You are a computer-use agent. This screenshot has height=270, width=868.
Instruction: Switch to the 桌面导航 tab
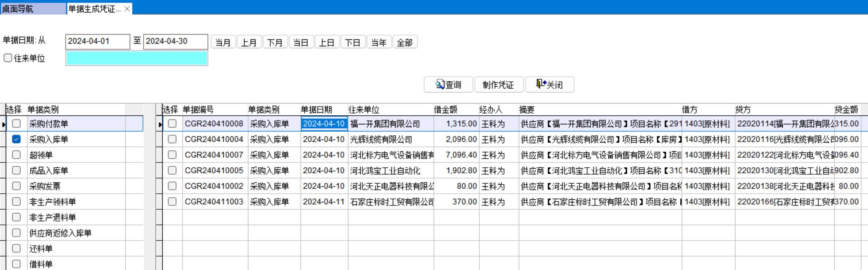click(x=32, y=9)
